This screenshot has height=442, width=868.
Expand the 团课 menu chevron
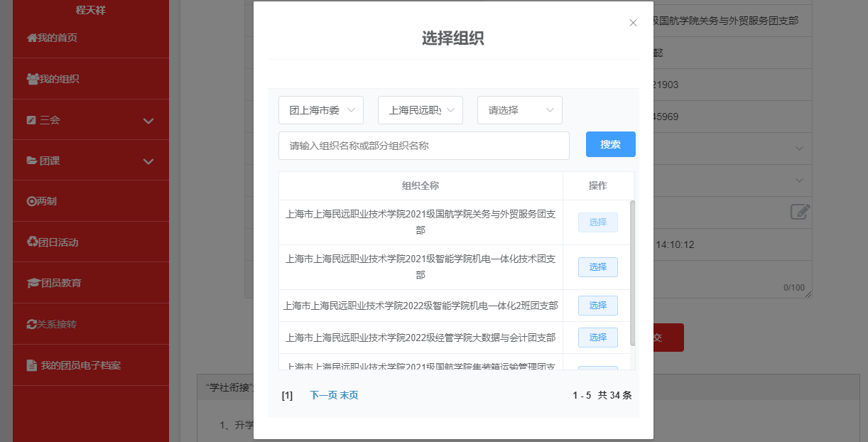pyautogui.click(x=148, y=161)
